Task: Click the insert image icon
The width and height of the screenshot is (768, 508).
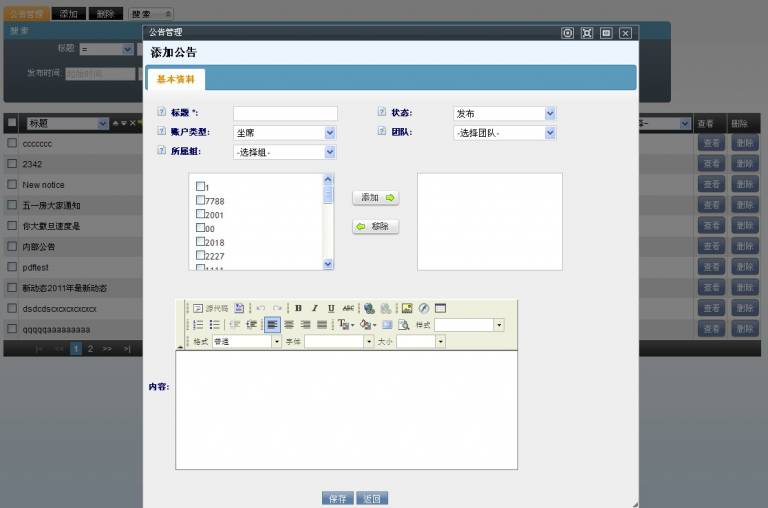Action: click(407, 308)
